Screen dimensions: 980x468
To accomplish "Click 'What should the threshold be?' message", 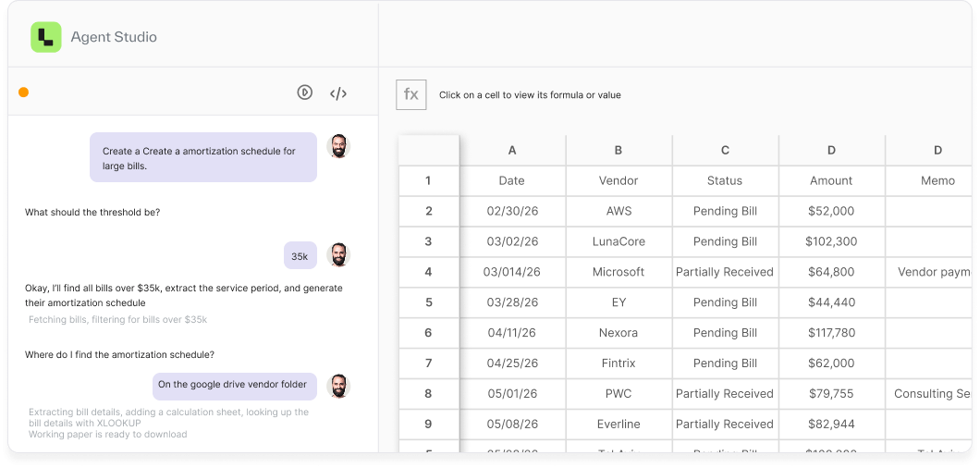I will pos(92,212).
